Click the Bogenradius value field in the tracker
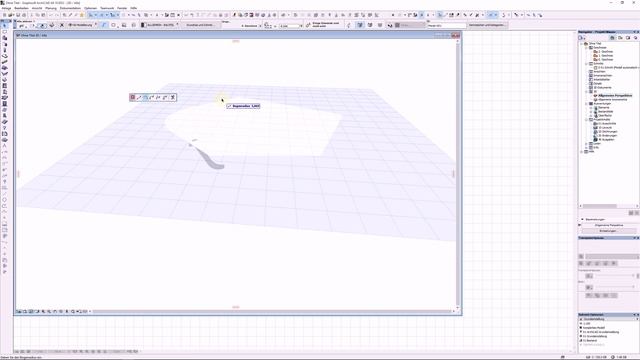Image resolution: width=640 pixels, height=360 pixels. click(x=255, y=106)
